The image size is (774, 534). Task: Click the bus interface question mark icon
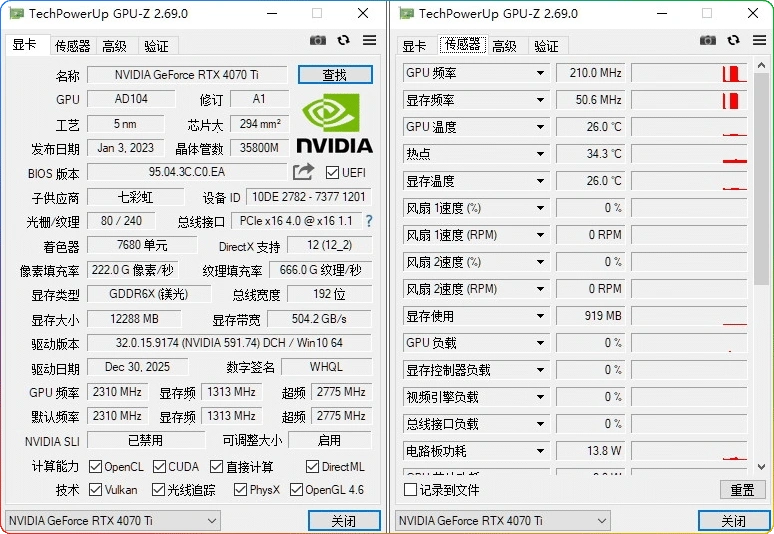pos(369,221)
